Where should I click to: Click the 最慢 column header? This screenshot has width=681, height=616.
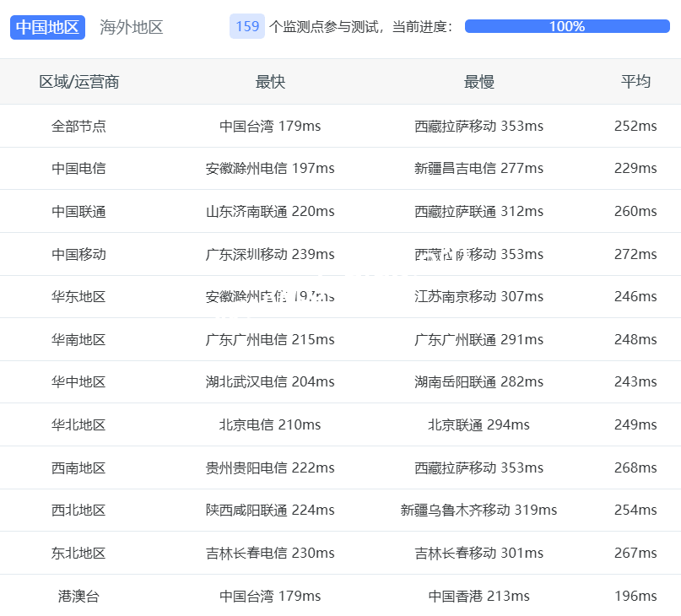point(478,82)
